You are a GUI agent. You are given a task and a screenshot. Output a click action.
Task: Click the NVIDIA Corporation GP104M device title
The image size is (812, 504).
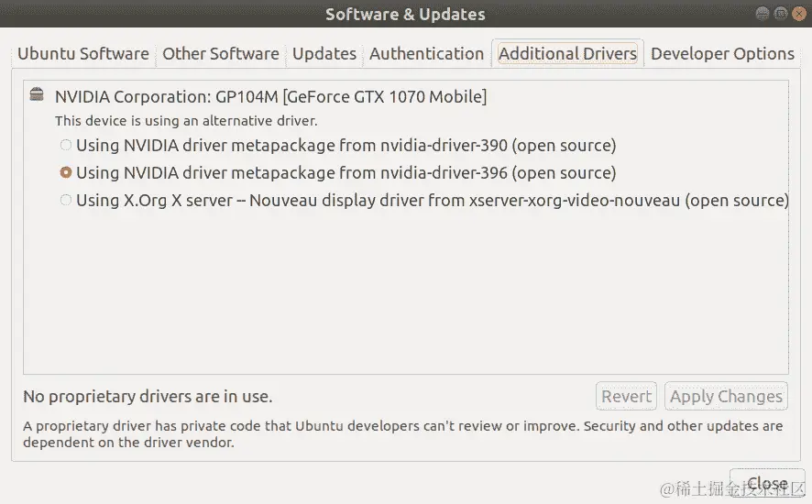[x=271, y=97]
